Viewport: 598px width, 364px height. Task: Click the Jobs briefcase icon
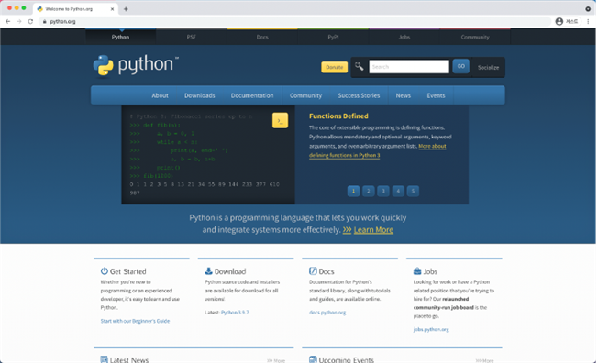[417, 271]
